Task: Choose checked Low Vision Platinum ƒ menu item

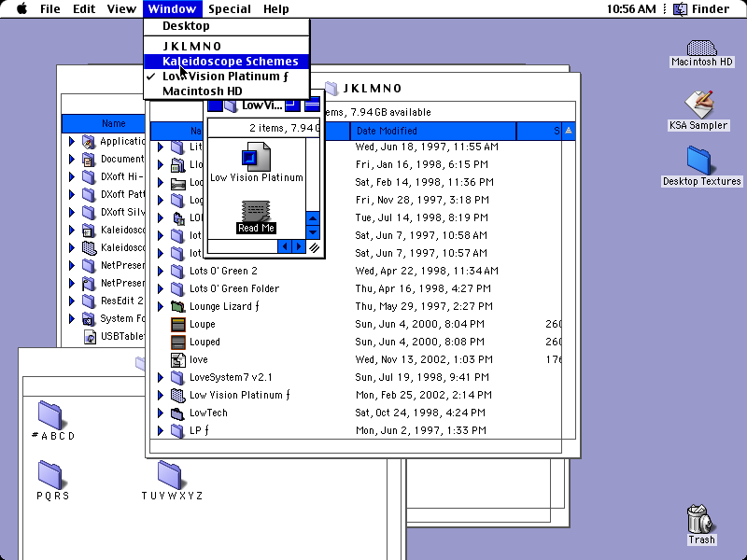Action: pyautogui.click(x=227, y=77)
